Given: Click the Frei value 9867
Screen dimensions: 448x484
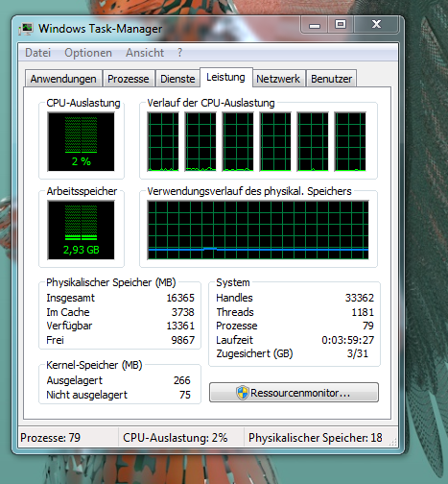Looking at the screenshot, I should (183, 340).
